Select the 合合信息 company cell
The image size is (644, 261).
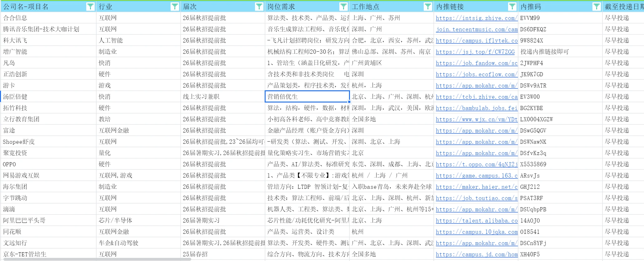(x=48, y=18)
